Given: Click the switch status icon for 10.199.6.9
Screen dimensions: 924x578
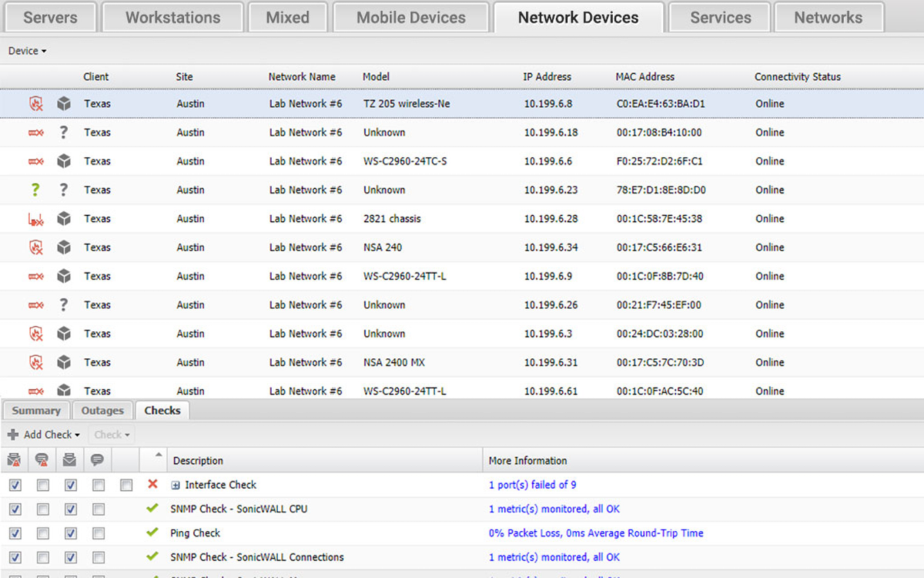Looking at the screenshot, I should [x=35, y=276].
